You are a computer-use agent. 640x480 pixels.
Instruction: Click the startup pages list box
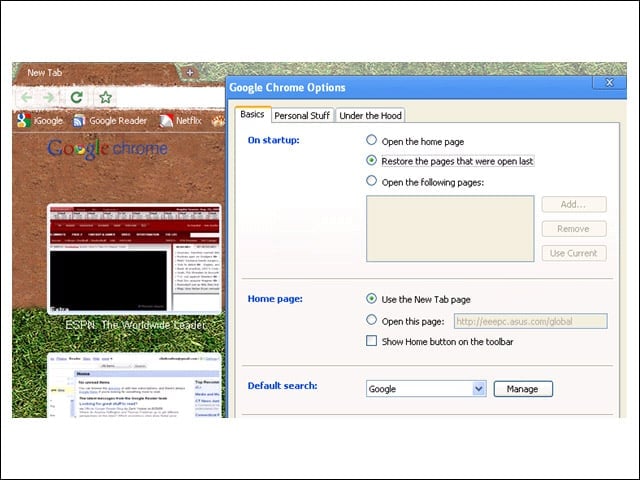click(450, 229)
